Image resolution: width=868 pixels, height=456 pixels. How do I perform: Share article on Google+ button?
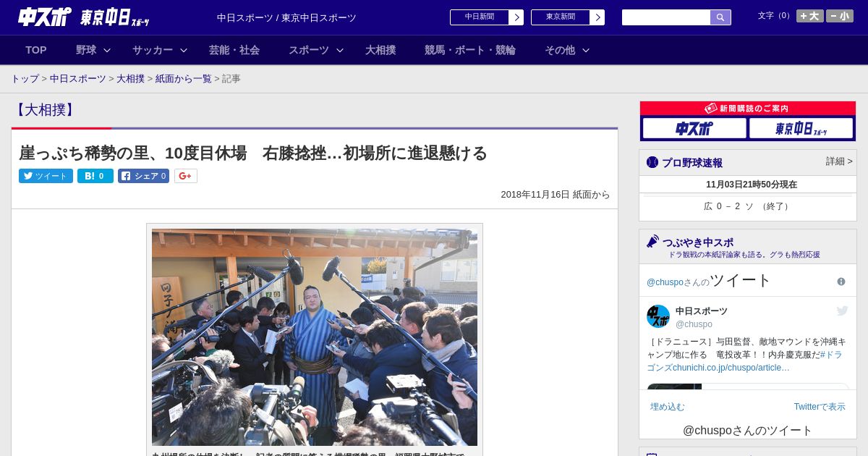coord(185,176)
